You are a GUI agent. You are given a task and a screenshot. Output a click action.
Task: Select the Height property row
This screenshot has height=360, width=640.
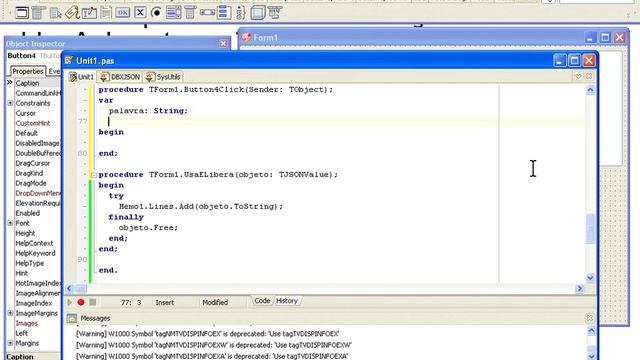(x=37, y=233)
